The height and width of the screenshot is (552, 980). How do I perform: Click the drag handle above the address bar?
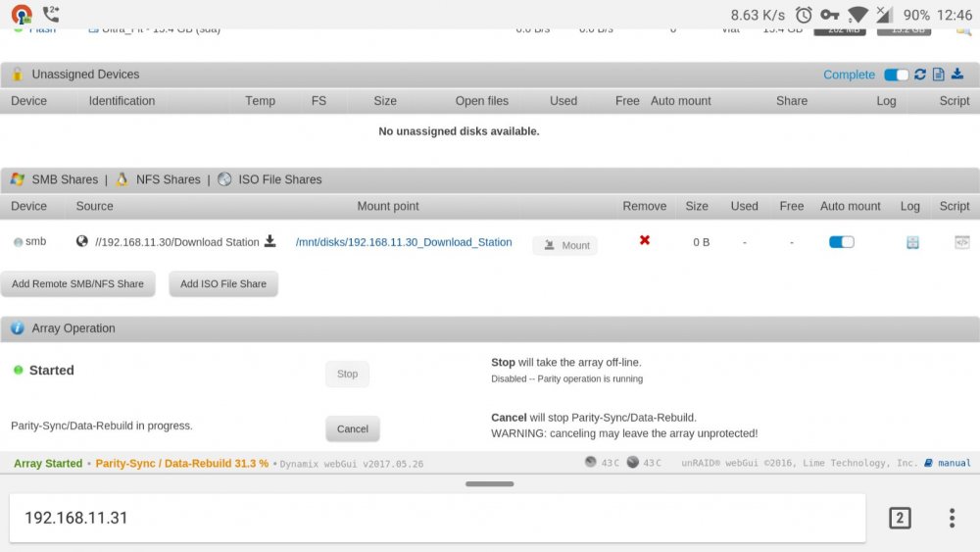489,484
